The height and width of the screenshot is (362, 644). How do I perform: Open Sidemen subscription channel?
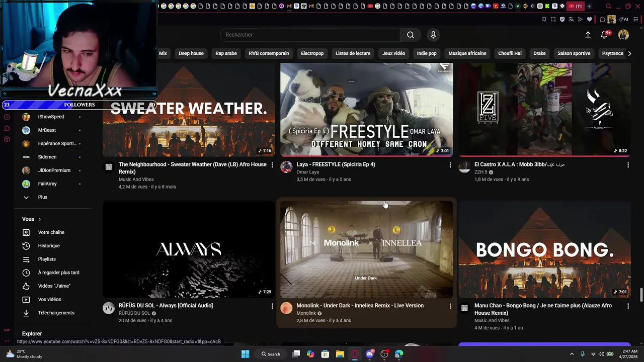(x=47, y=157)
